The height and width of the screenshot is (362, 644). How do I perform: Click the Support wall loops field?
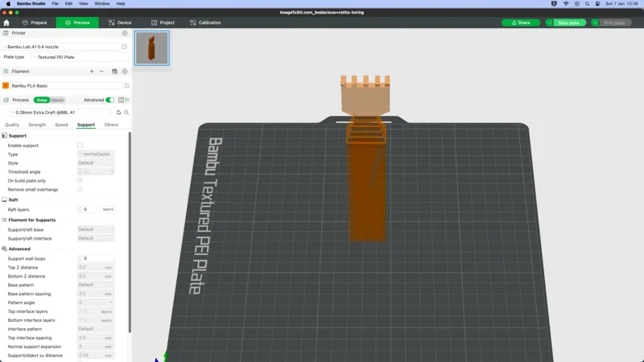click(x=96, y=258)
